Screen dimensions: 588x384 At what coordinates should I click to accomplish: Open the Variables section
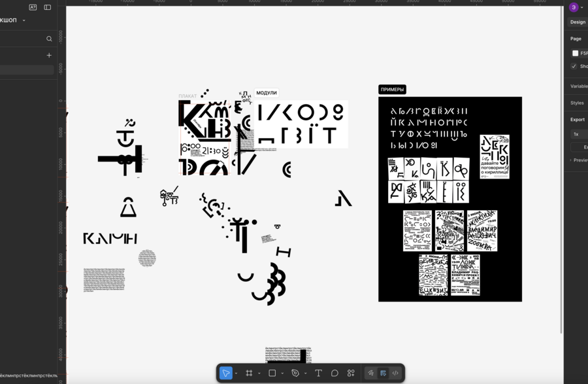pos(579,86)
